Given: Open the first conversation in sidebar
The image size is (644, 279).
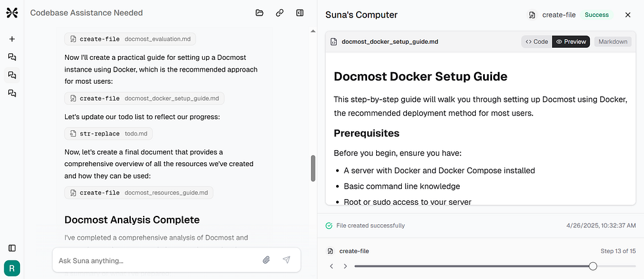Looking at the screenshot, I should (12, 57).
